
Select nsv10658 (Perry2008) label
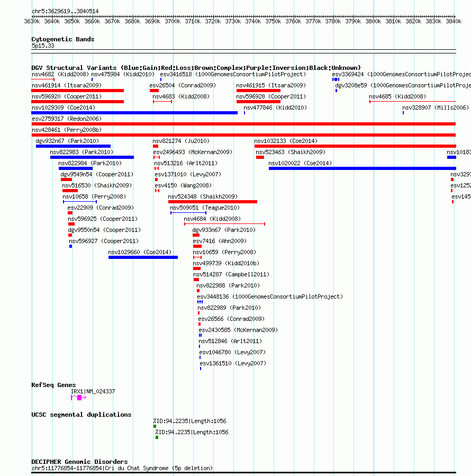click(94, 197)
